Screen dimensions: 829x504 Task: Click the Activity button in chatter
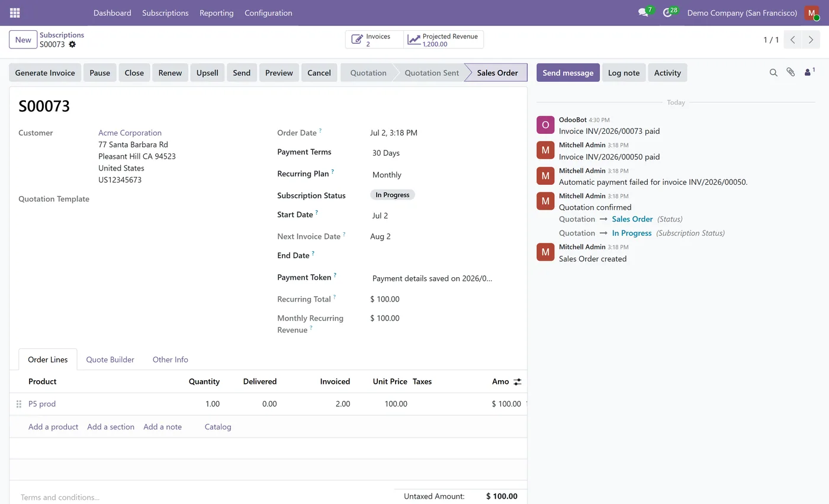pos(667,73)
